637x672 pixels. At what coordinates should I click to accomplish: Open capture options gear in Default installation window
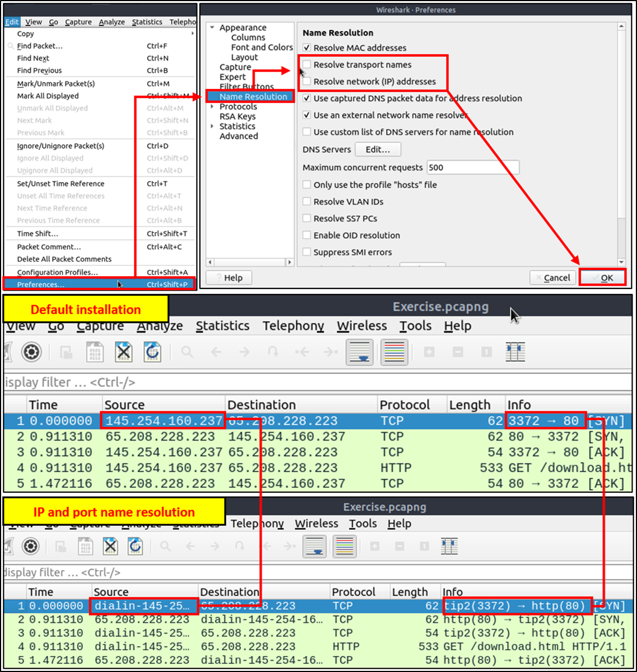(31, 352)
